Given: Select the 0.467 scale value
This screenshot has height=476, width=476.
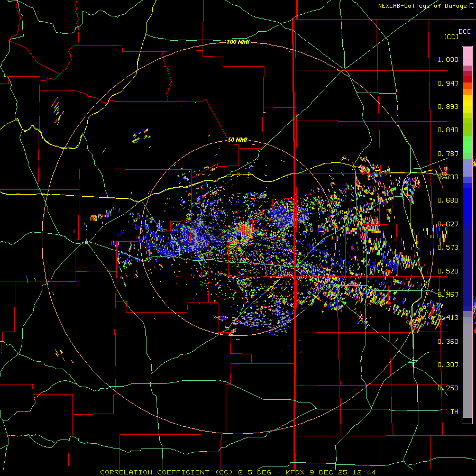Looking at the screenshot, I should 448,295.
